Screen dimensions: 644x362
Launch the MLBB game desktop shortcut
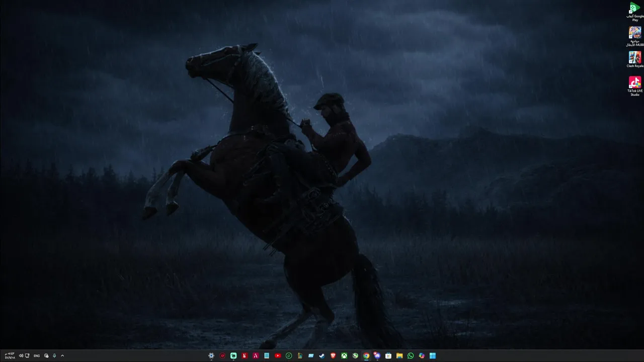coord(635,36)
